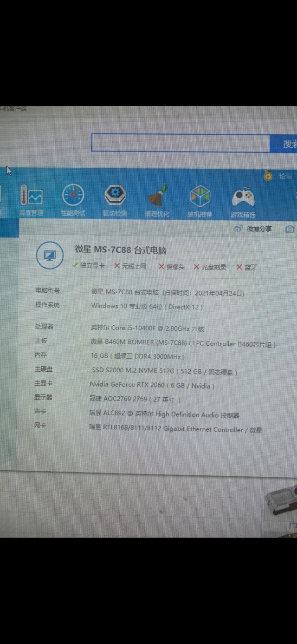Click the Windows 10 专业版 64位 text
The width and height of the screenshot is (297, 644).
[x=147, y=306]
